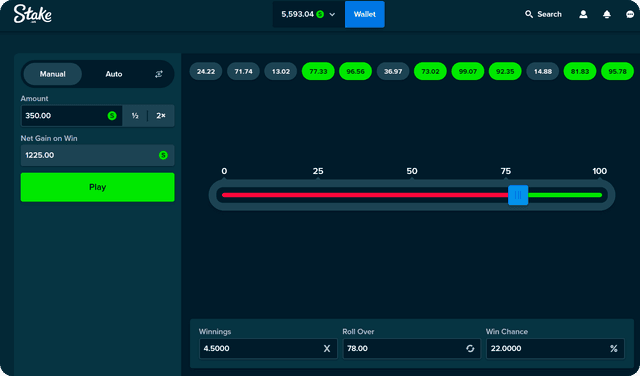Image resolution: width=640 pixels, height=376 pixels.
Task: Click the coin icon in Net Gain field
Action: pyautogui.click(x=163, y=155)
